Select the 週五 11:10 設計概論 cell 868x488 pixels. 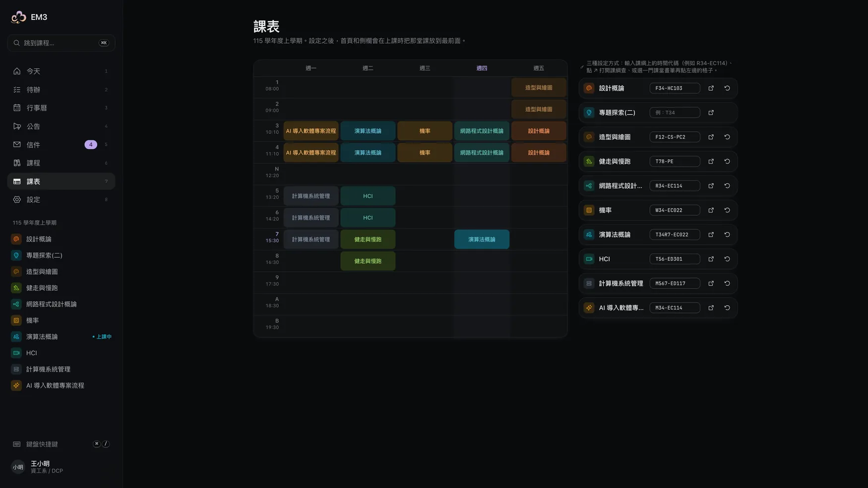click(x=539, y=153)
